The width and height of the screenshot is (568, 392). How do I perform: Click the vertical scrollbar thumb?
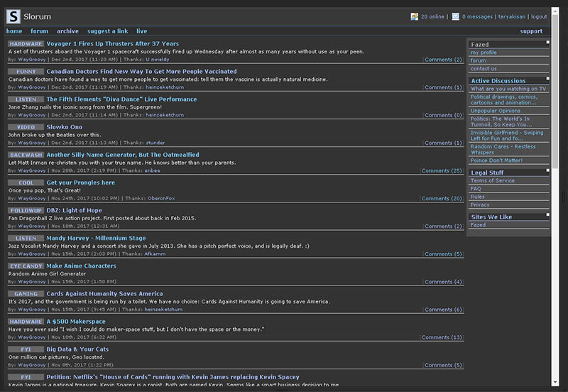[555, 92]
